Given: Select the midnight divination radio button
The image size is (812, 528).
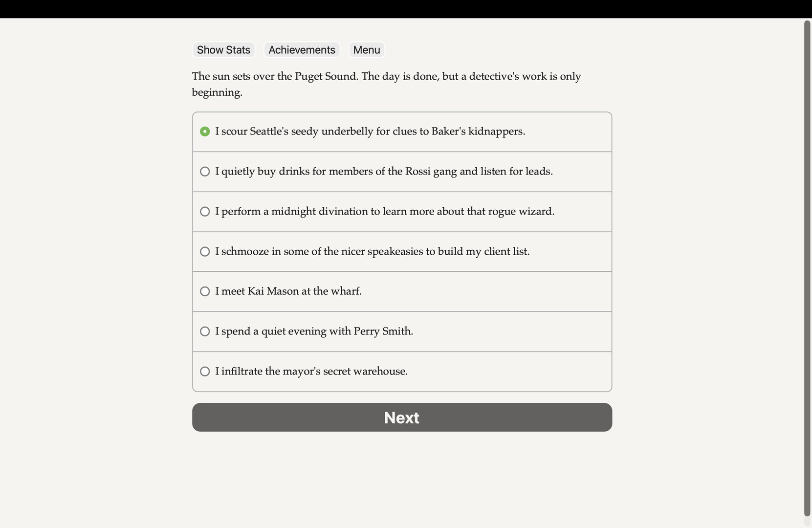Looking at the screenshot, I should tap(205, 212).
